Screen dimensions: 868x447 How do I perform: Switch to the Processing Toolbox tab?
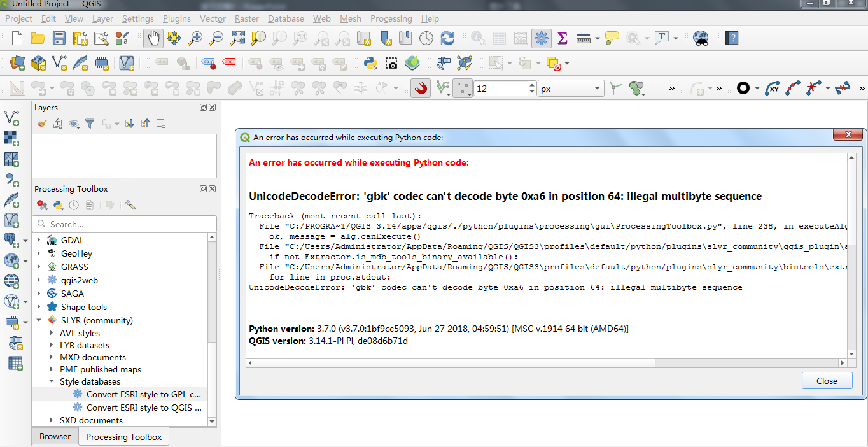124,437
